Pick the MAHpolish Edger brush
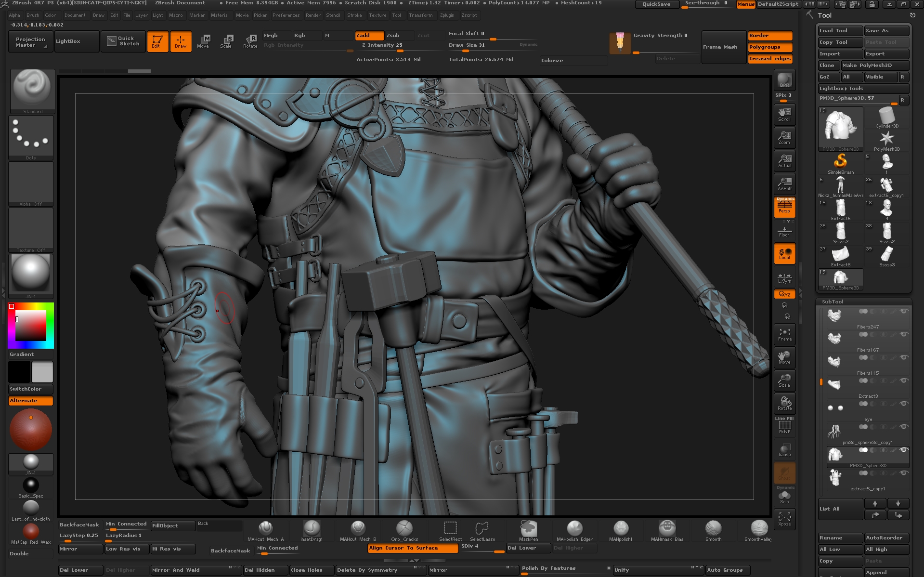 (x=574, y=531)
